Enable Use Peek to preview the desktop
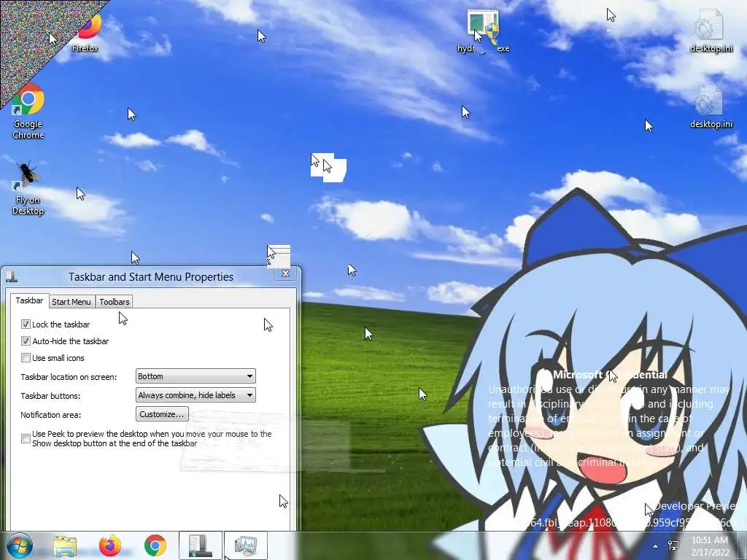747x560 pixels. tap(26, 438)
